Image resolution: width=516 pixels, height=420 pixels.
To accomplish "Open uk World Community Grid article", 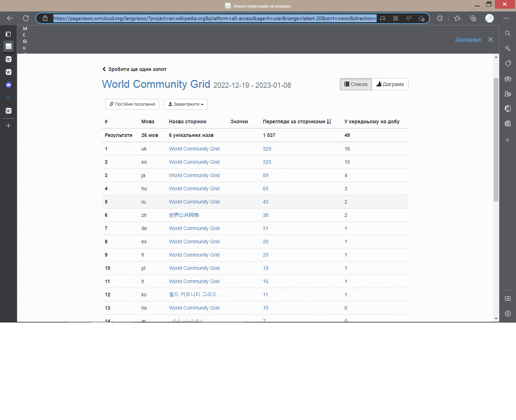I will pyautogui.click(x=194, y=149).
